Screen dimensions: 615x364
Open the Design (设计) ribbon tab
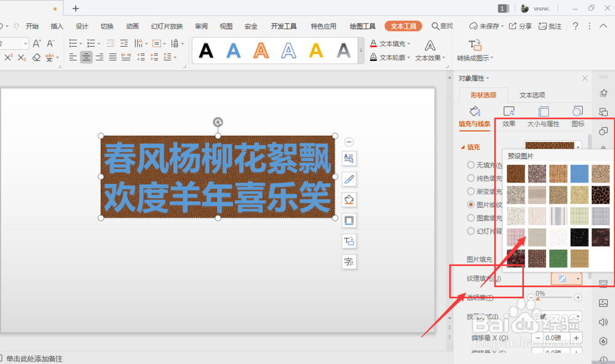(x=82, y=26)
